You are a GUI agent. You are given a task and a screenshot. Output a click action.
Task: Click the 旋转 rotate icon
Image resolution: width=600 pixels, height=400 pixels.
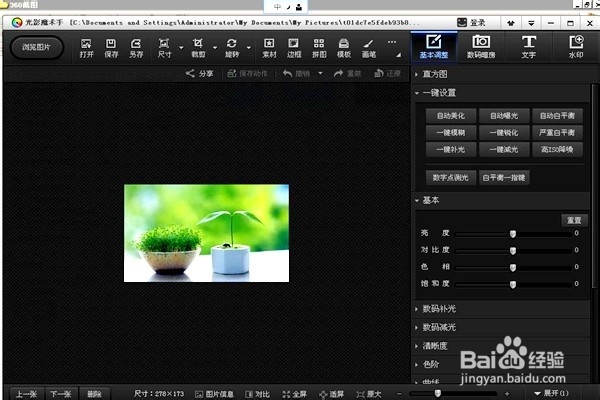point(232,48)
